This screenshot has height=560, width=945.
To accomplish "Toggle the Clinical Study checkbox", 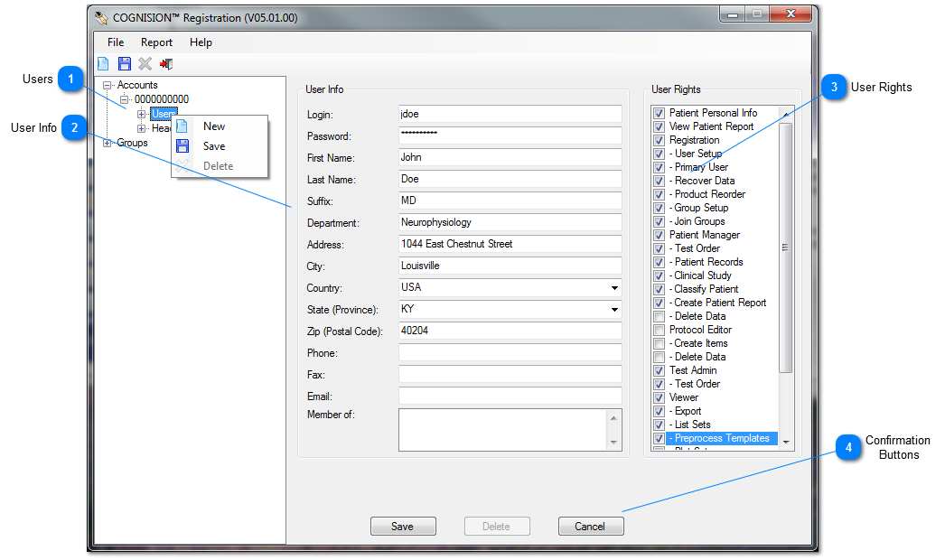I will [x=660, y=275].
